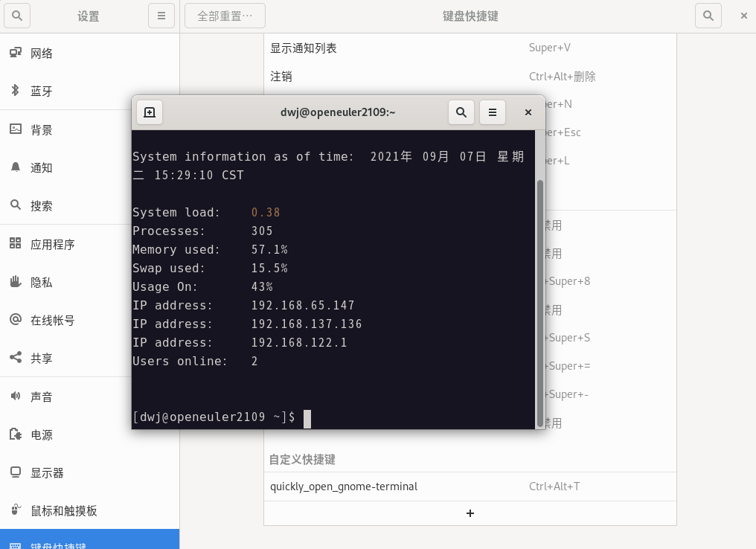The height and width of the screenshot is (549, 756).
Task: Select Online Accounts in the sidebar
Action: (52, 321)
